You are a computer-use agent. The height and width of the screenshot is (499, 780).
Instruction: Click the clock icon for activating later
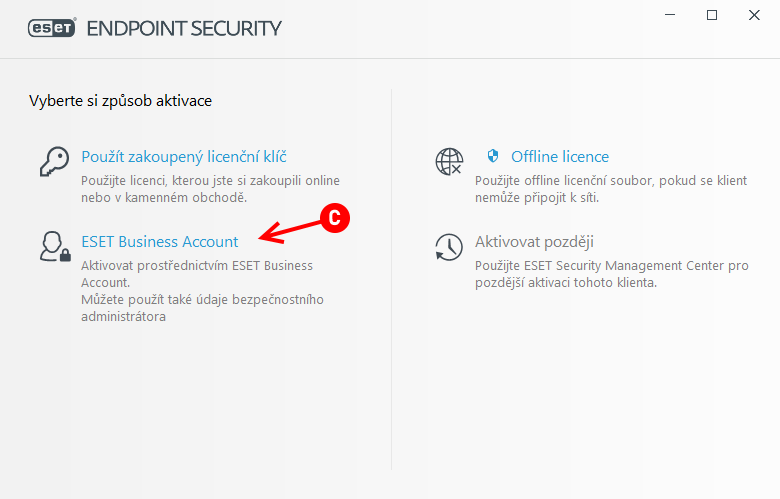click(x=449, y=247)
